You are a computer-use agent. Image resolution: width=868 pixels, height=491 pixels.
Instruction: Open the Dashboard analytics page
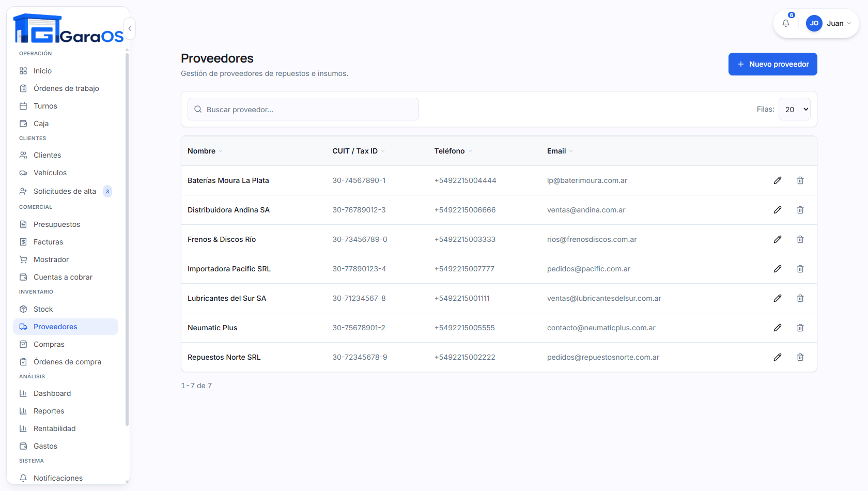[x=66, y=393]
